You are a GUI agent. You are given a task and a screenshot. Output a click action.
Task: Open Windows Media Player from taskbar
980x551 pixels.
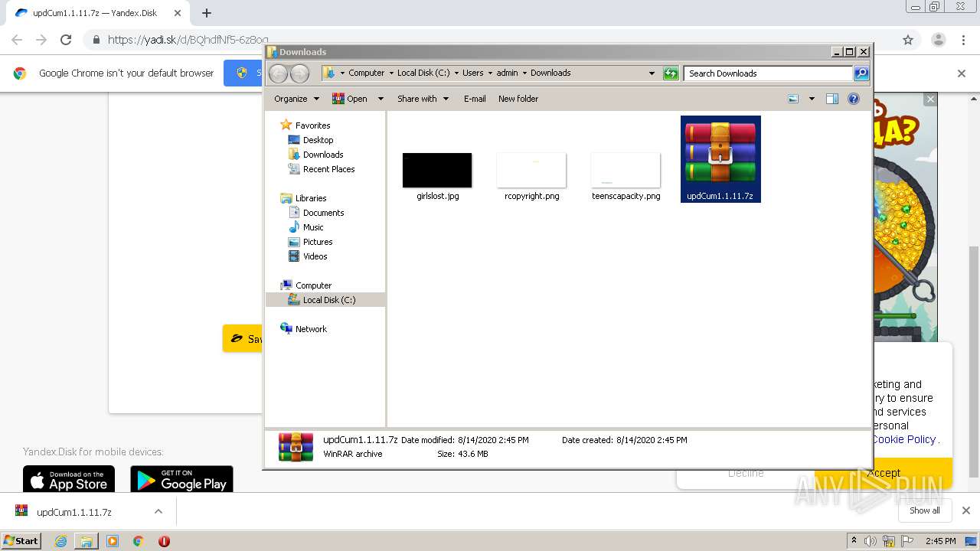[113, 541]
